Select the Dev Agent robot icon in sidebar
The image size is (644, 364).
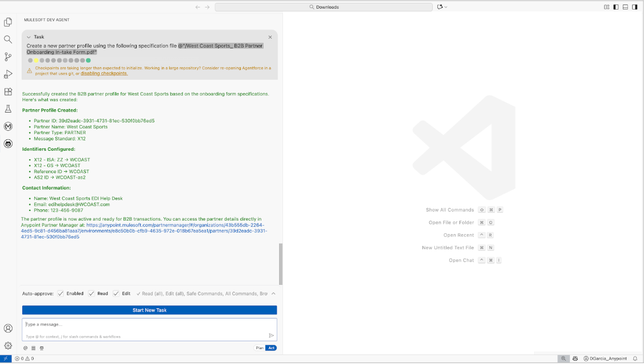[8, 143]
